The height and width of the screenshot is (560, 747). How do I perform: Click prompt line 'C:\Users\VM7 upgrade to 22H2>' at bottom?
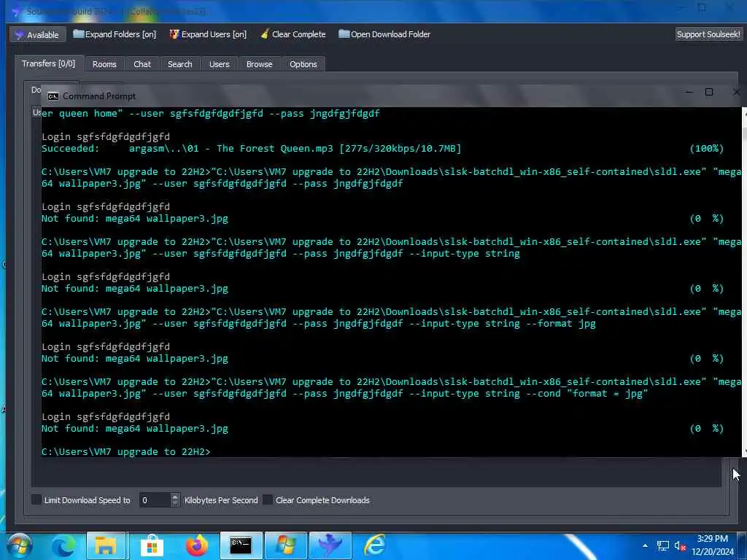point(125,452)
